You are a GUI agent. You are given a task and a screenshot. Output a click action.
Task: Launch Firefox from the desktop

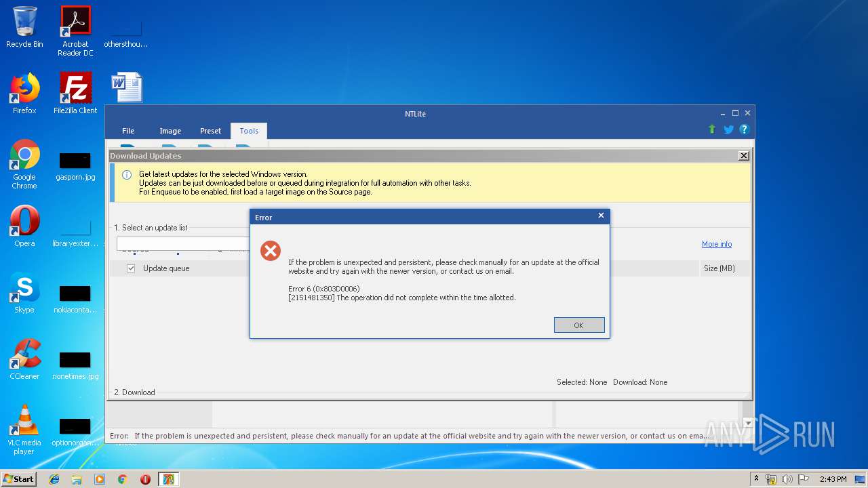click(x=24, y=94)
